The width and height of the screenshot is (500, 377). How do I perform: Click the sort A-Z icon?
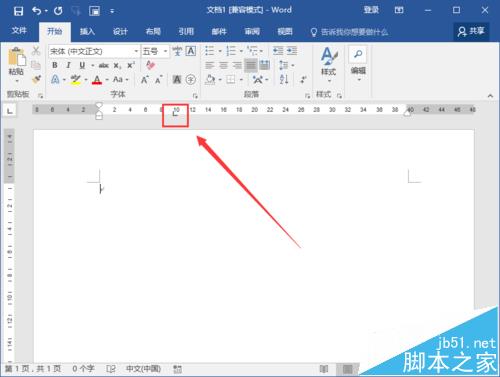[284, 79]
